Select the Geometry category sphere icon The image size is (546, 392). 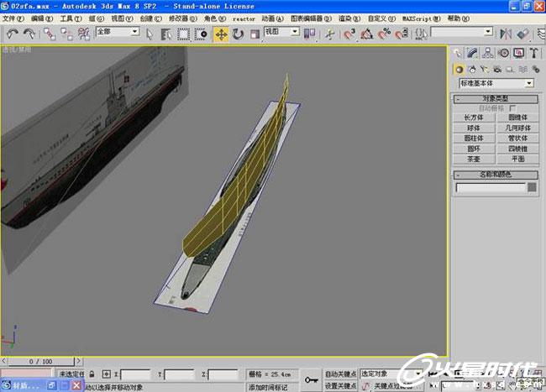(459, 70)
